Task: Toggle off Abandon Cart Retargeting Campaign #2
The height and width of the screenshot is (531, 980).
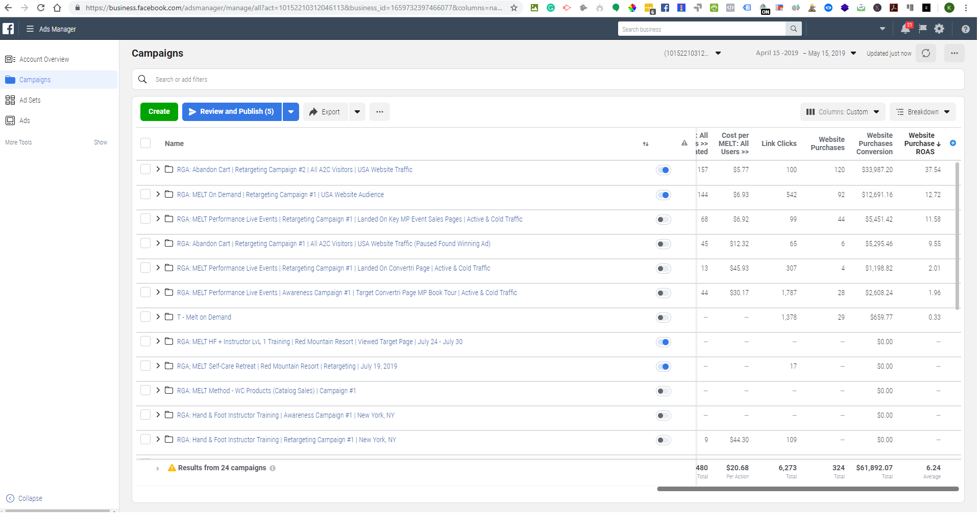Action: click(x=663, y=170)
